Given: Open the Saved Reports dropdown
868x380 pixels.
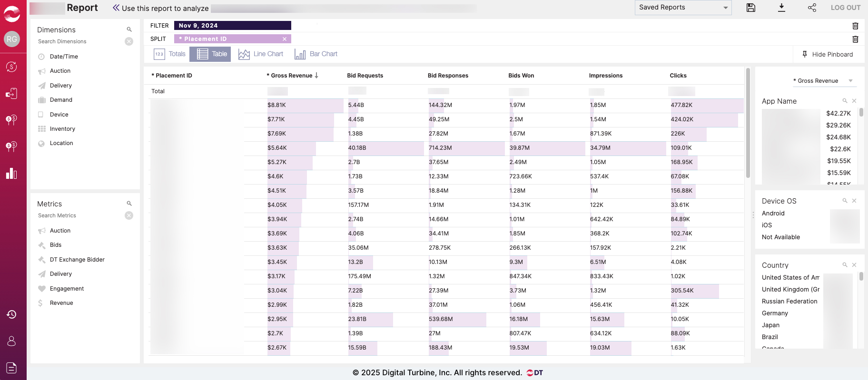Looking at the screenshot, I should point(683,8).
